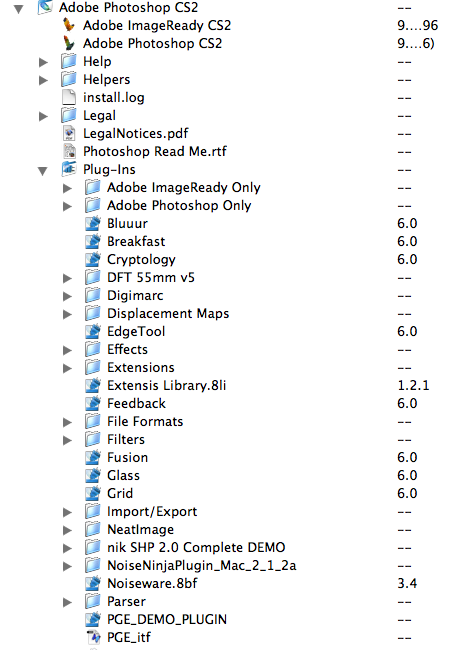Expand the Adobe ImageReady Only folder

[67, 188]
